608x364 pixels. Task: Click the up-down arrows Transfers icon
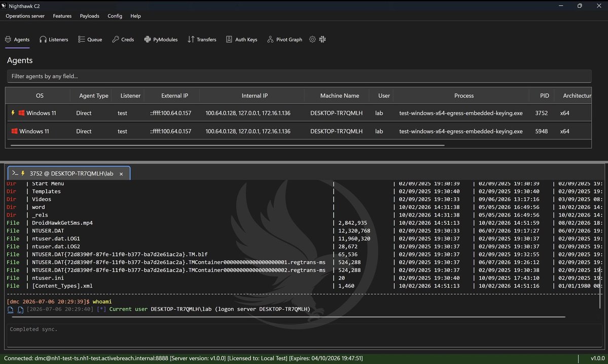(191, 39)
